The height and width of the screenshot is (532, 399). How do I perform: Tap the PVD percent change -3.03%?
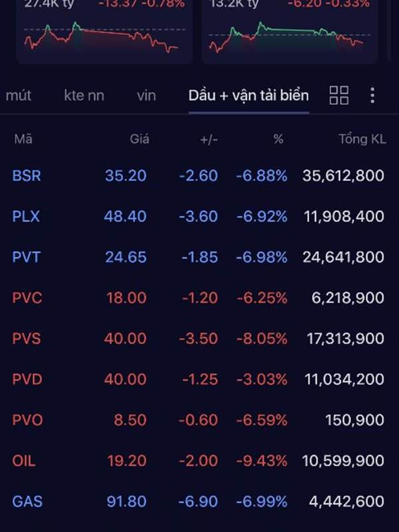261,379
